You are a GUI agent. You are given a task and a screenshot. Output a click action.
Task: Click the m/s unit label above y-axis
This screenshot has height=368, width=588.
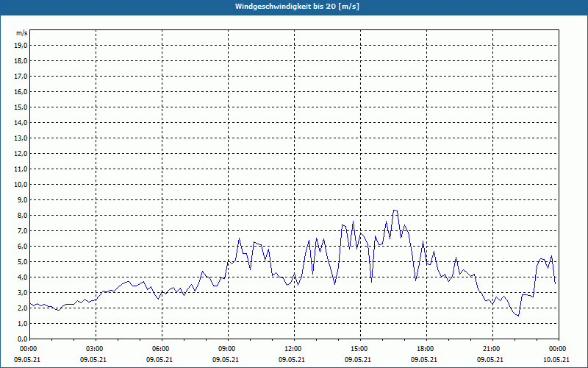[x=22, y=33]
